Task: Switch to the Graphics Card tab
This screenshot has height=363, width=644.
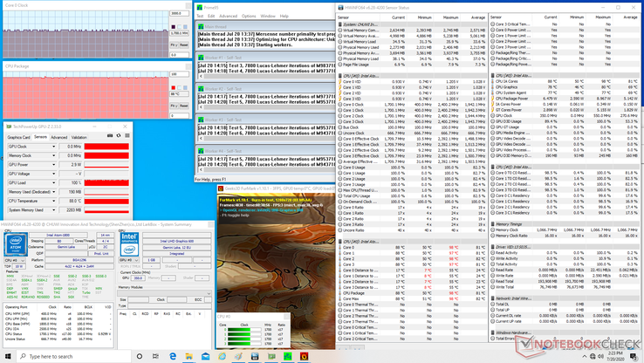Action: (18, 137)
